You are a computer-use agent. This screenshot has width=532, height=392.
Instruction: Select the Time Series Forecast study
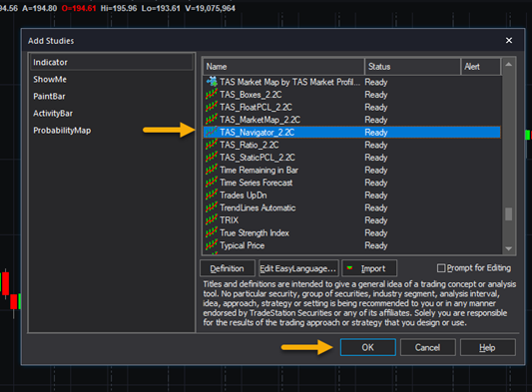click(x=257, y=183)
